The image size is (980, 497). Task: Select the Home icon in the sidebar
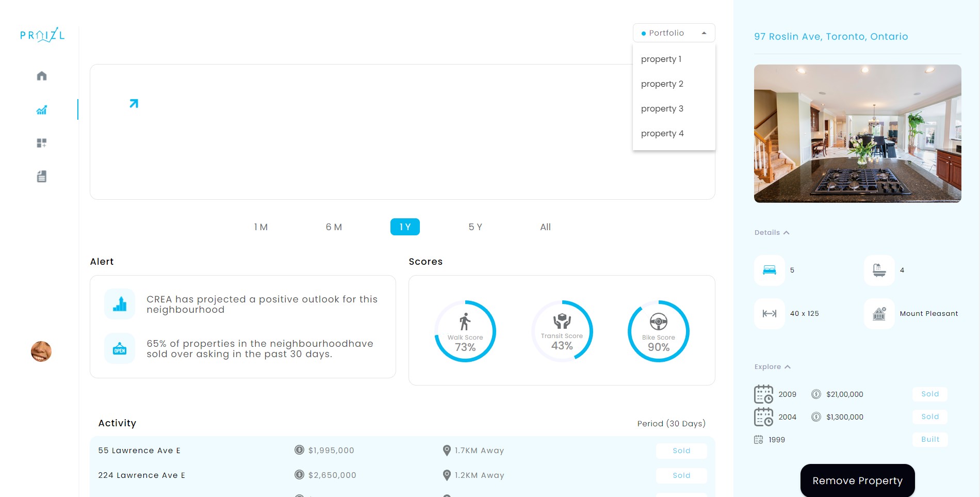coord(41,75)
